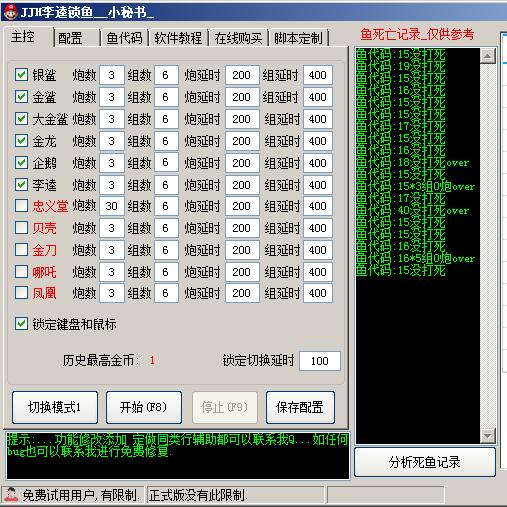This screenshot has height=507, width=507.
Task: Click 组延时 field in 大金鲨 row
Action: [317, 119]
